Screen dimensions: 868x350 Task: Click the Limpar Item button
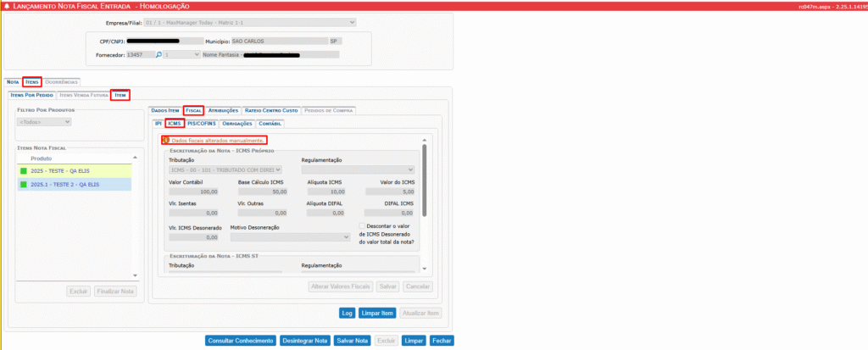click(377, 313)
